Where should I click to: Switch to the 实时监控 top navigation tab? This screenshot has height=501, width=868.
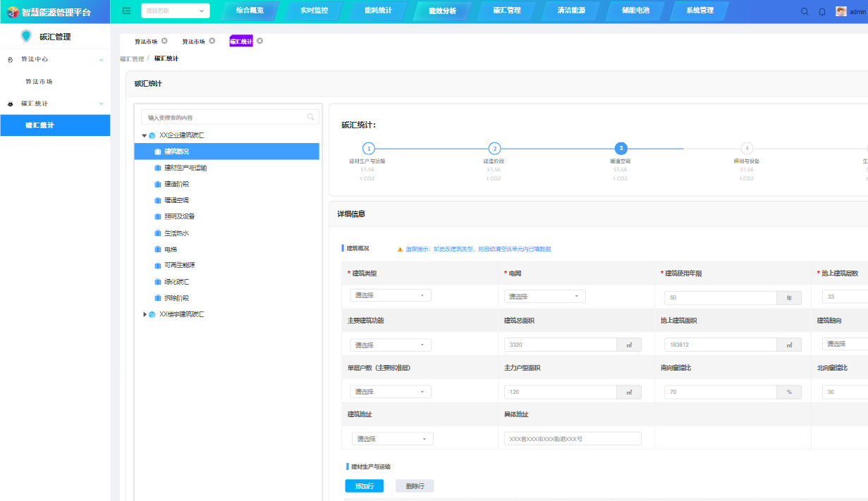click(314, 11)
